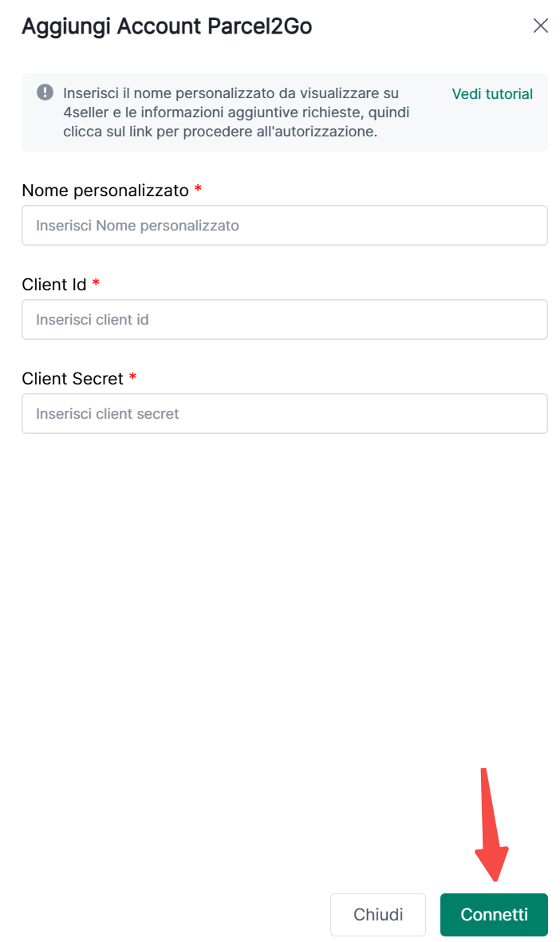
Task: Click the Client Secret label text
Action: [73, 379]
